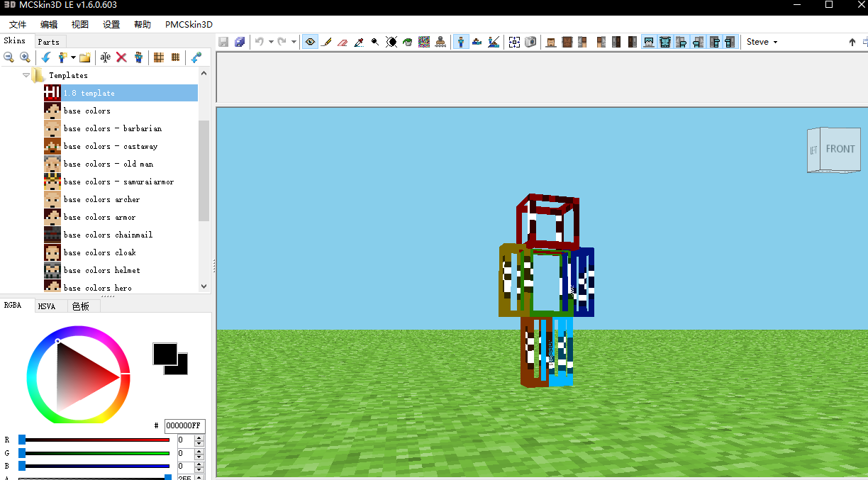This screenshot has width=868, height=480.
Task: Open the 设置 menu
Action: (x=111, y=24)
